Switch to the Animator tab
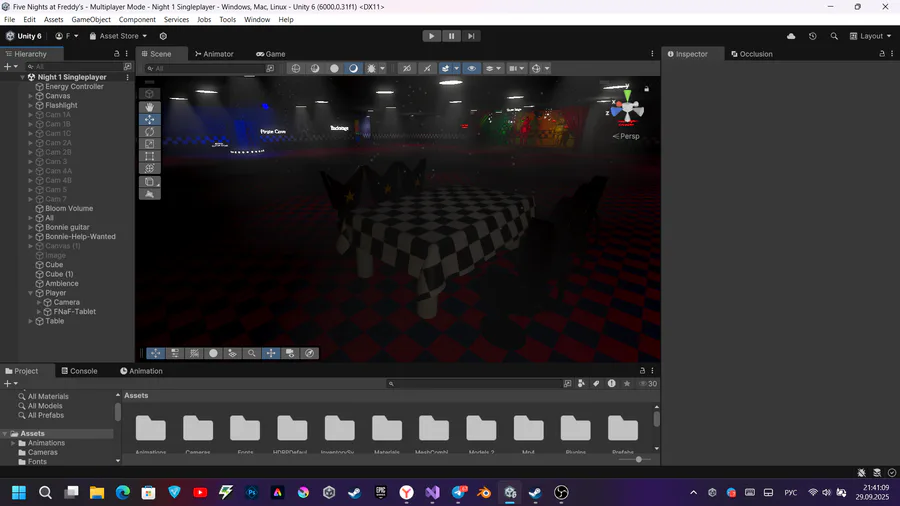900x506 pixels. tap(214, 54)
